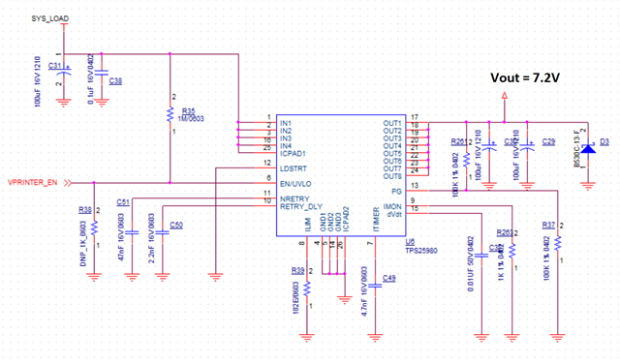Click the 'D3' designator label

(x=604, y=141)
